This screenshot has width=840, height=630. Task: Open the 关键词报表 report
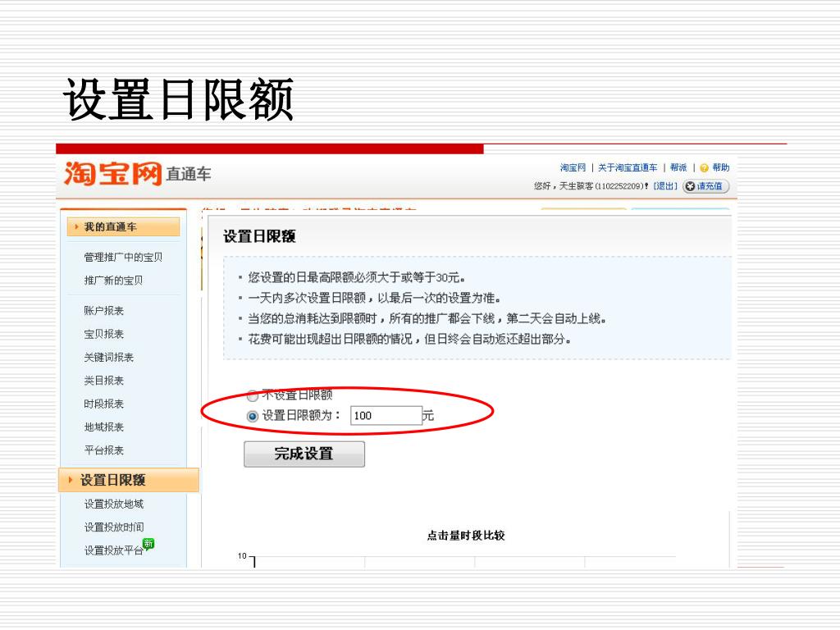click(x=108, y=358)
